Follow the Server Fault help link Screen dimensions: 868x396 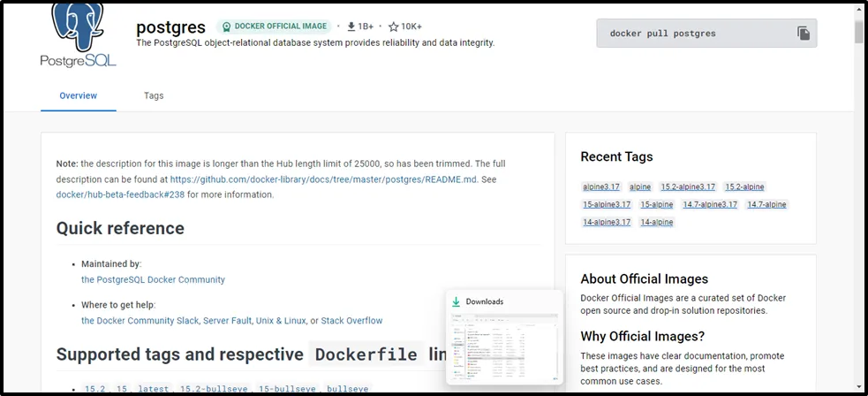click(x=227, y=321)
